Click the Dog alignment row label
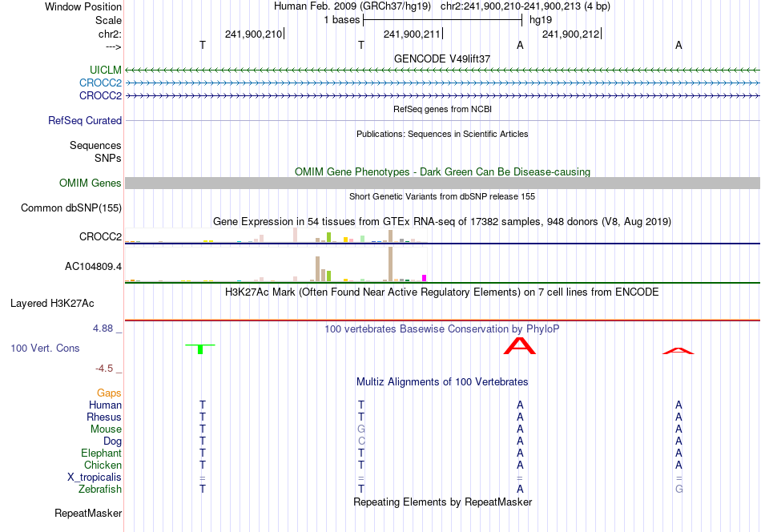The image size is (761, 532). [113, 441]
